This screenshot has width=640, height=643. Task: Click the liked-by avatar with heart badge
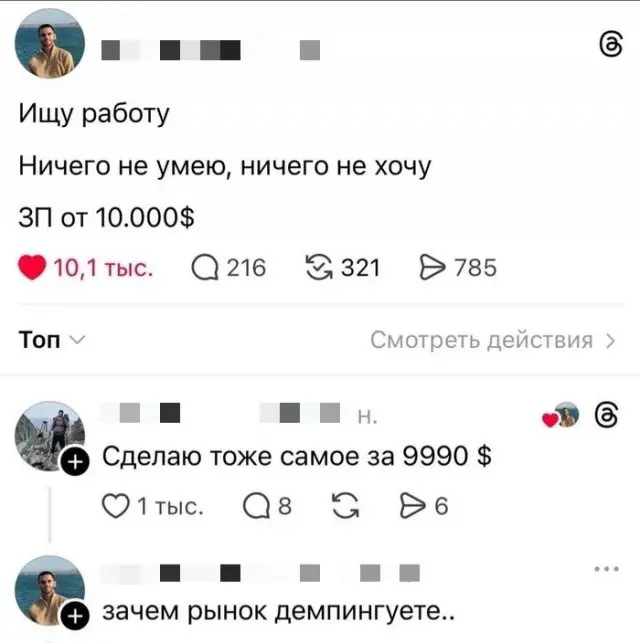[x=566, y=415]
